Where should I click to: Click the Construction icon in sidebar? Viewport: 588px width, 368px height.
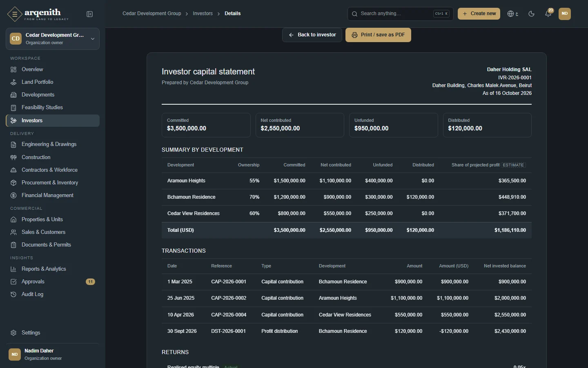[13, 157]
